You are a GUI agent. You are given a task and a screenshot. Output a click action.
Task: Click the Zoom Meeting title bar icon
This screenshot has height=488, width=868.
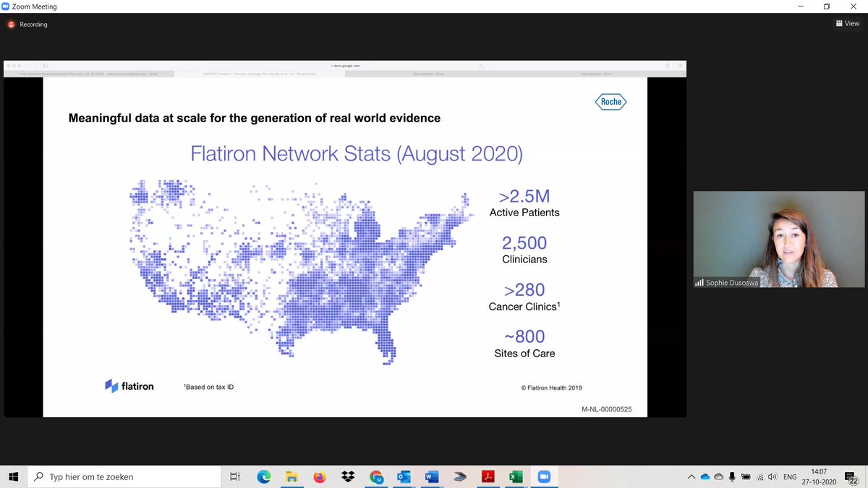[6, 7]
